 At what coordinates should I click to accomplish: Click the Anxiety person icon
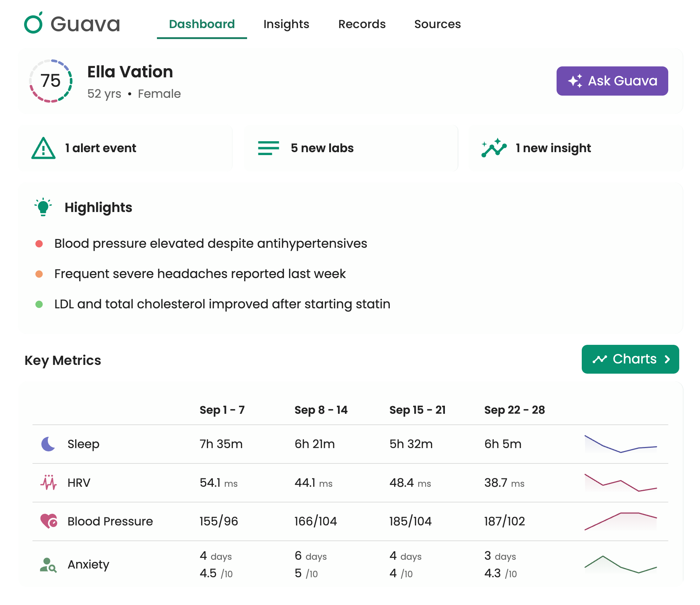tap(48, 564)
